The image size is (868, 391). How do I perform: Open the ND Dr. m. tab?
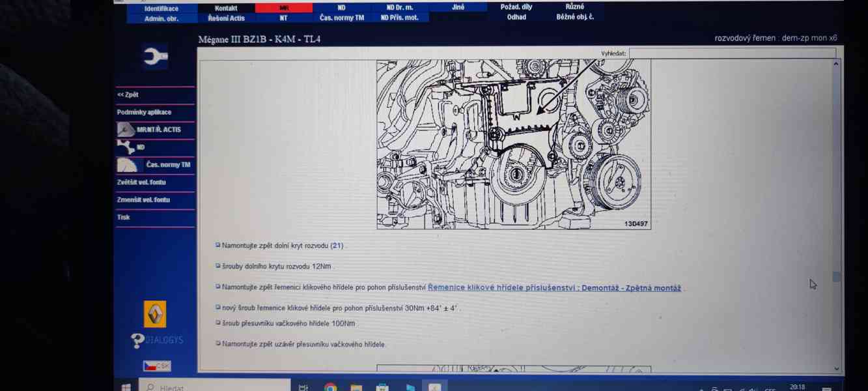(400, 8)
